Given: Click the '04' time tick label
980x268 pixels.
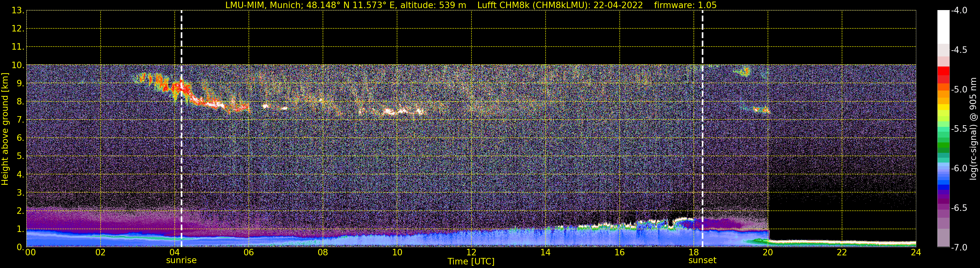Looking at the screenshot, I should [175, 252].
